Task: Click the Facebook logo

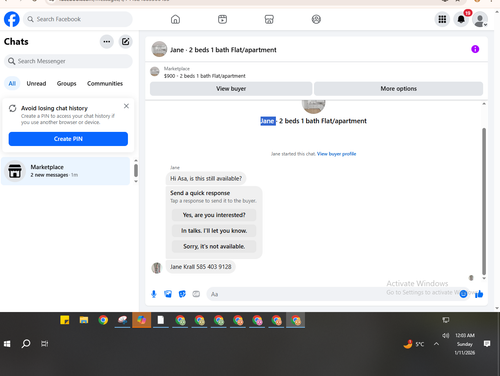Action: 12,19
